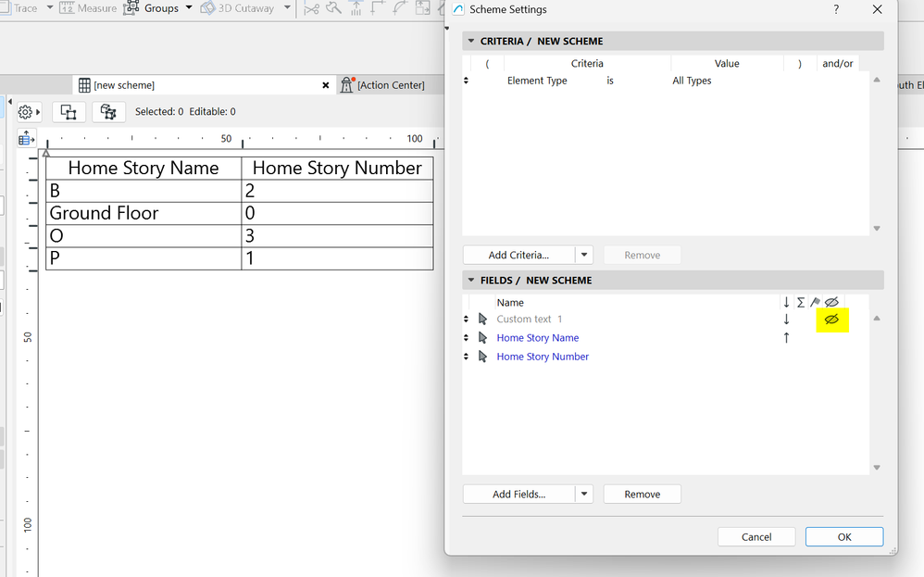Click the Action Center lighthouse icon

click(x=347, y=85)
